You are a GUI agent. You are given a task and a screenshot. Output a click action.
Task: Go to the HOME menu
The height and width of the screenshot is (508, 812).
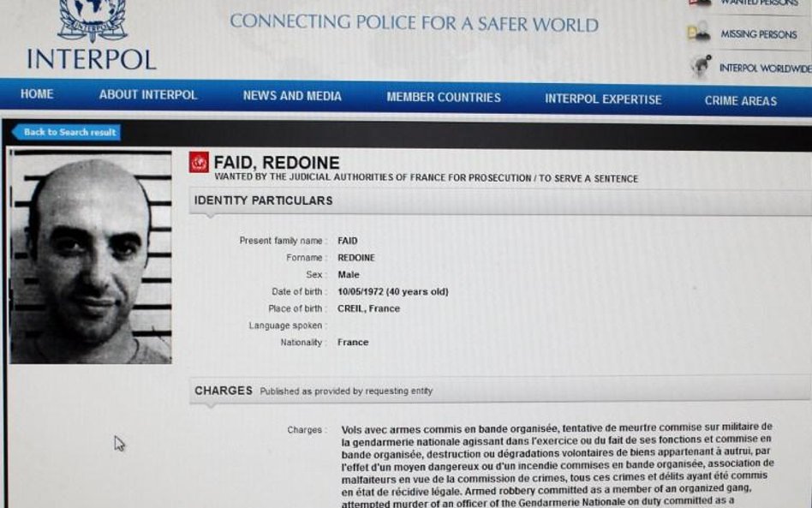[x=37, y=93]
